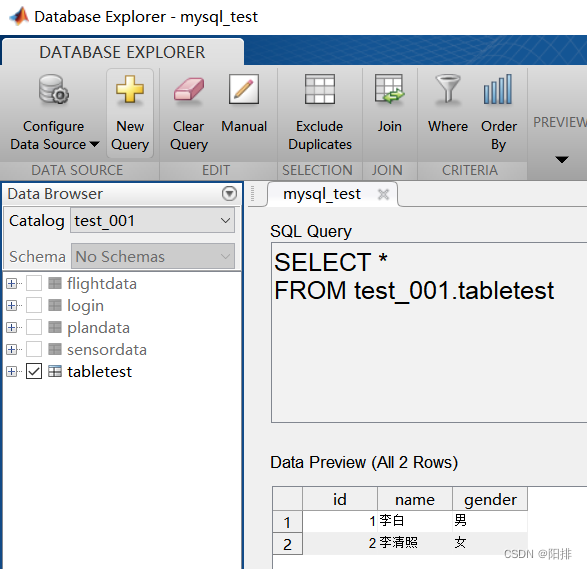Select the login table name
The height and width of the screenshot is (569, 587).
[85, 306]
